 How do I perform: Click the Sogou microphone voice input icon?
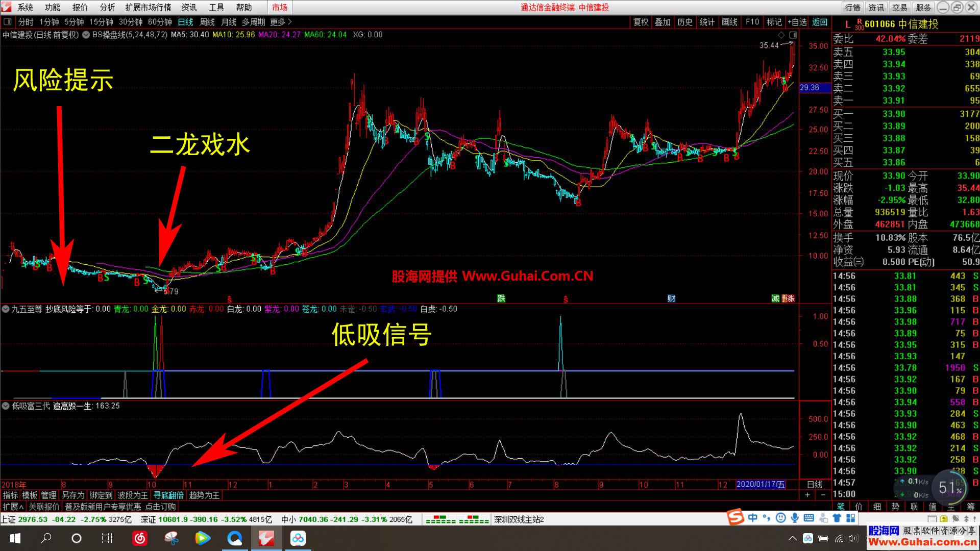[795, 518]
